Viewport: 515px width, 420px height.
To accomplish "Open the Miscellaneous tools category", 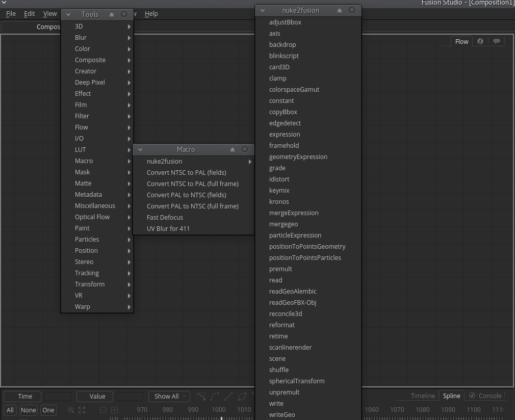I will click(97, 206).
